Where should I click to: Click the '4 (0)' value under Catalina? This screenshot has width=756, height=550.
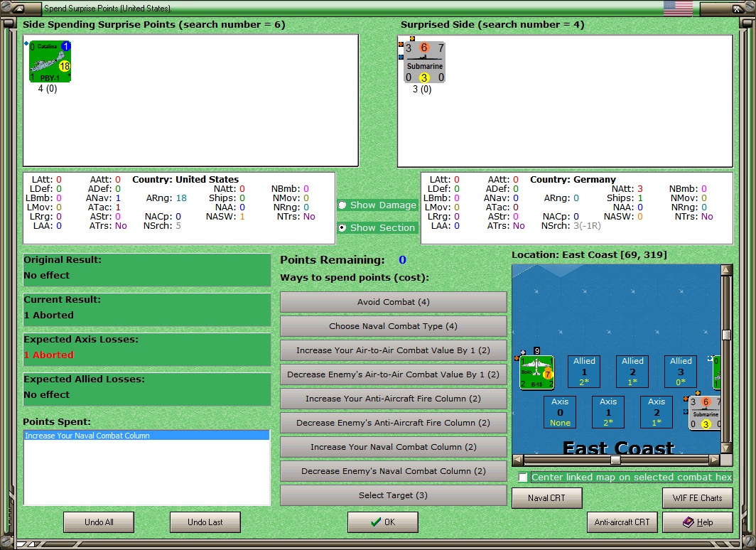coord(47,88)
